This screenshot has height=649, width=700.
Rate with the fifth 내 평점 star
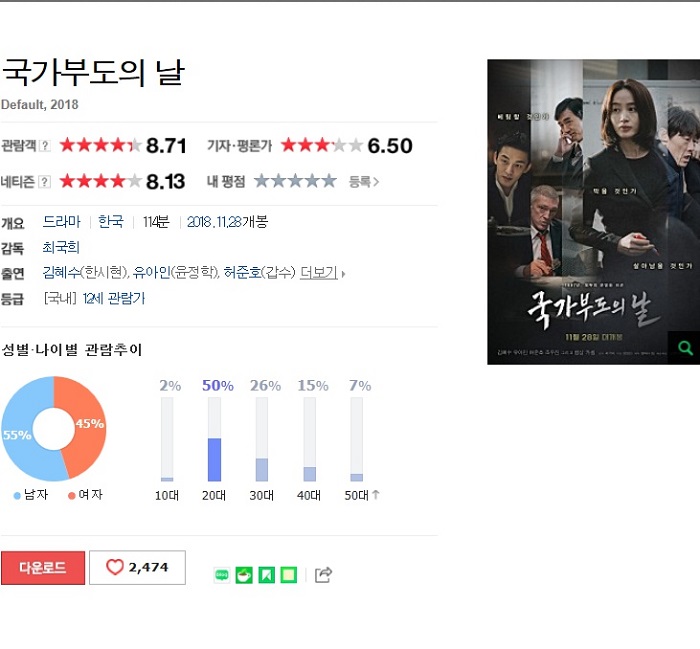coord(329,181)
